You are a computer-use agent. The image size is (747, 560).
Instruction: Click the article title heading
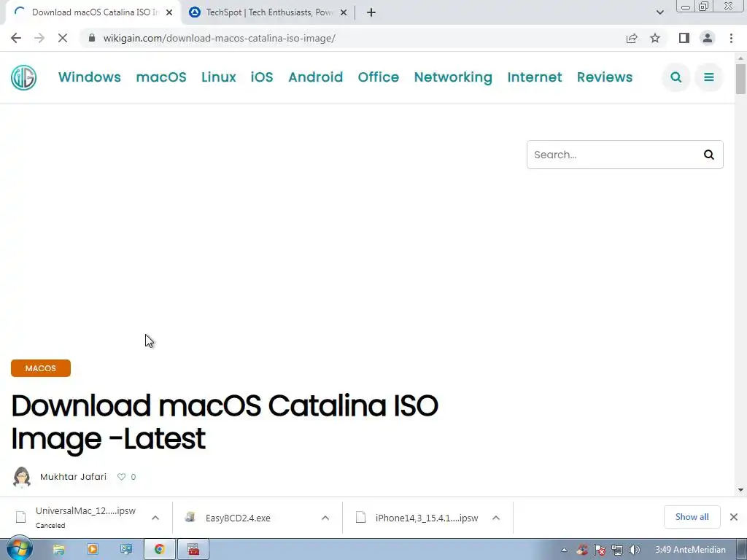pyautogui.click(x=225, y=422)
